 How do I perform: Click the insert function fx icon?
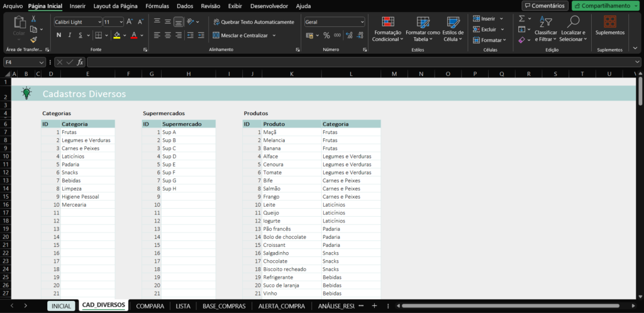point(80,62)
